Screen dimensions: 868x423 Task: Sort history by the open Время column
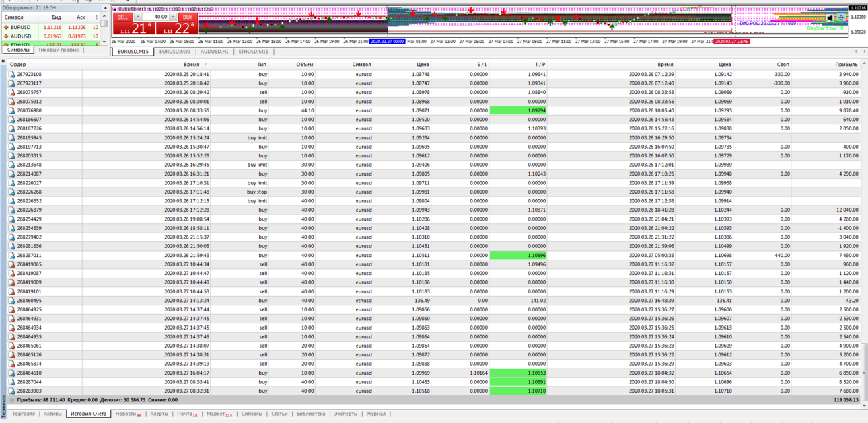pyautogui.click(x=147, y=65)
